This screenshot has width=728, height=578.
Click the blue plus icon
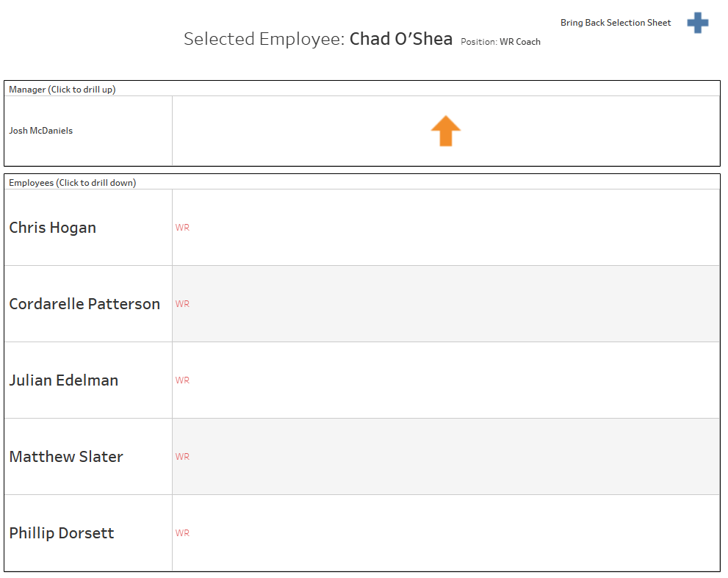click(697, 23)
